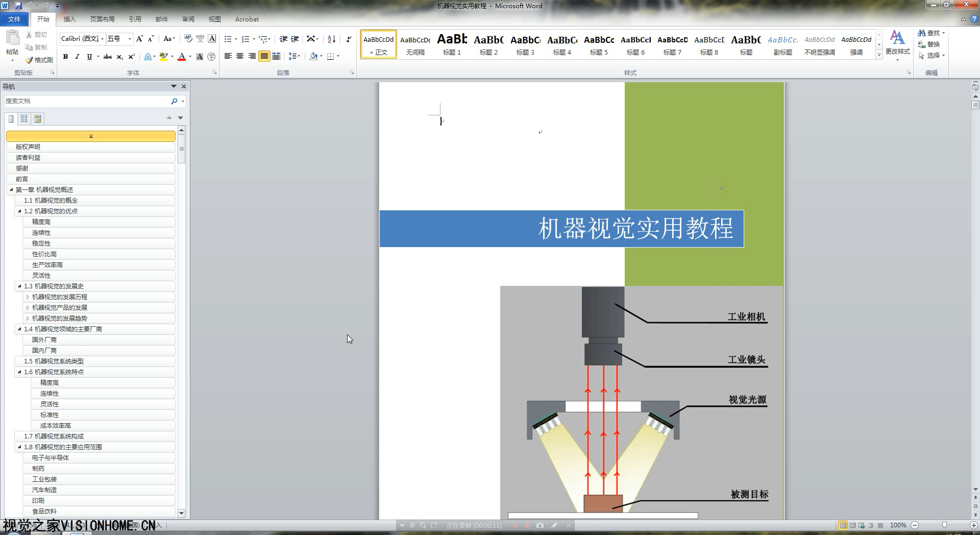Switch navigation pane to page thumbnails view
The image size is (980, 535).
(24, 119)
